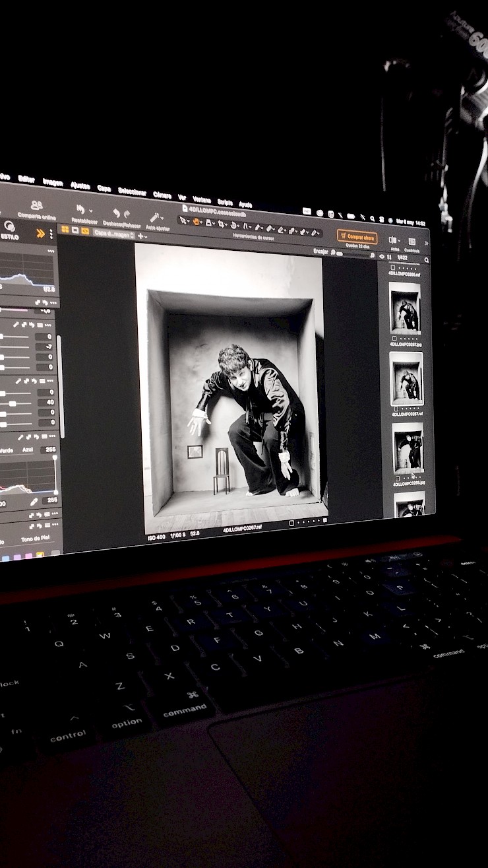
Task: Click the Comprar ahora button
Action: click(357, 236)
